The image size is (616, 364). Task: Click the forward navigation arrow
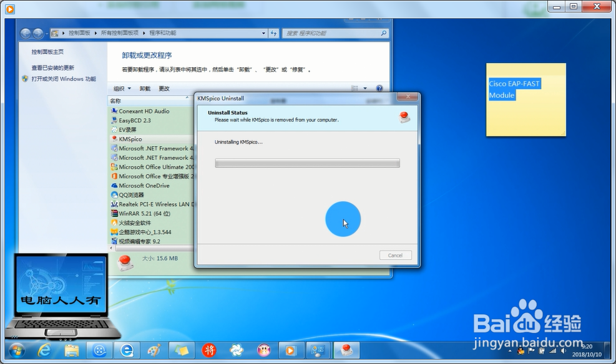tap(37, 34)
